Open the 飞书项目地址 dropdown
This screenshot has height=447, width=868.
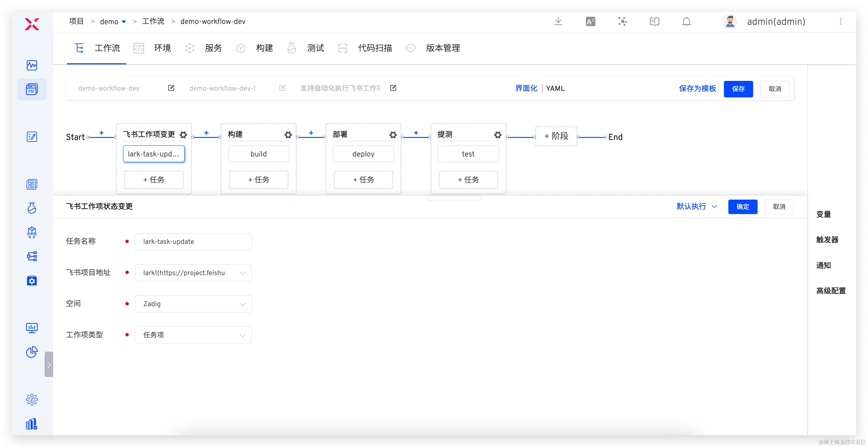click(x=193, y=273)
